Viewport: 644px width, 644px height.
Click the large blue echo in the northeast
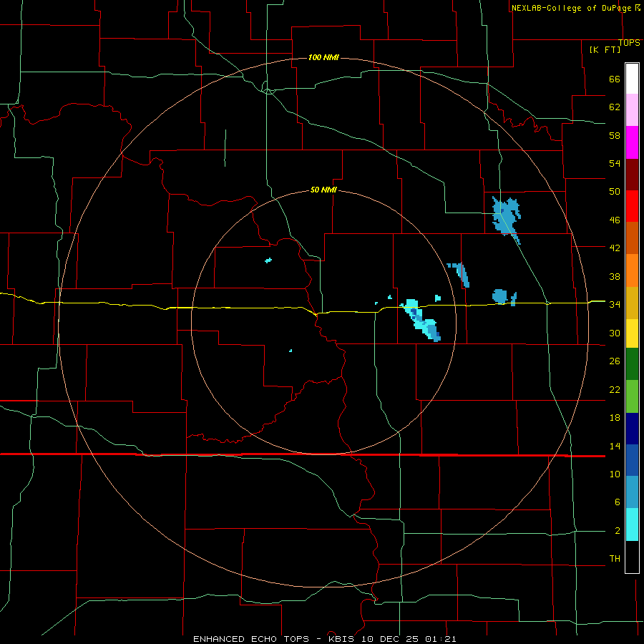(506, 218)
